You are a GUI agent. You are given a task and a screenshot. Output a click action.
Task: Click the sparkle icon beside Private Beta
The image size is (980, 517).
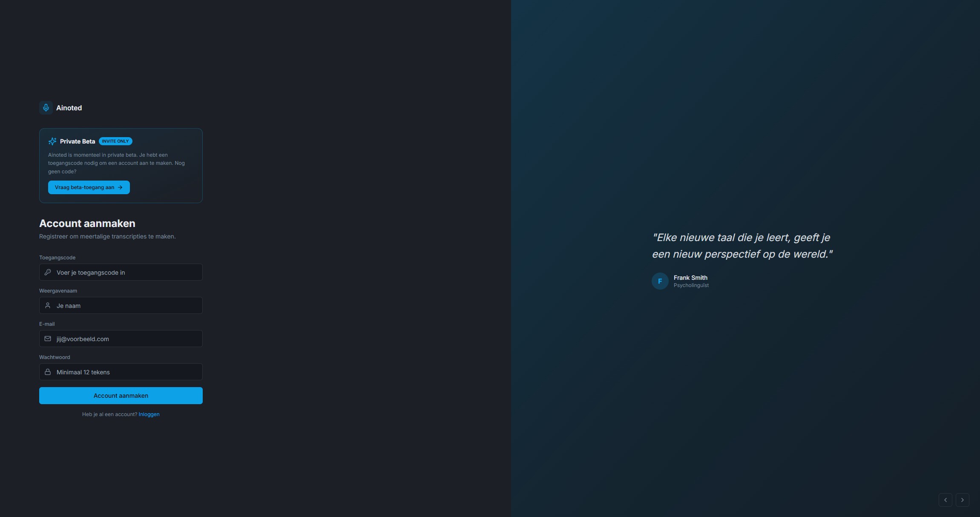pos(52,141)
